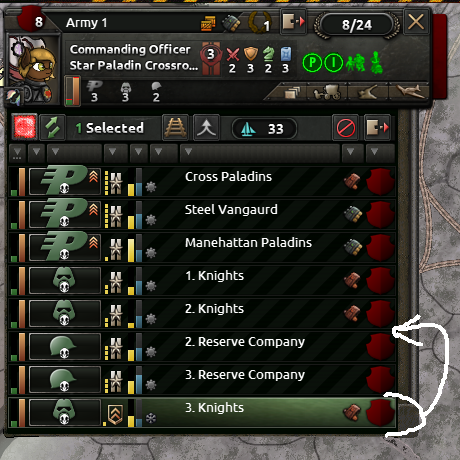
Task: Click the red cancel orders icon
Action: [x=345, y=128]
